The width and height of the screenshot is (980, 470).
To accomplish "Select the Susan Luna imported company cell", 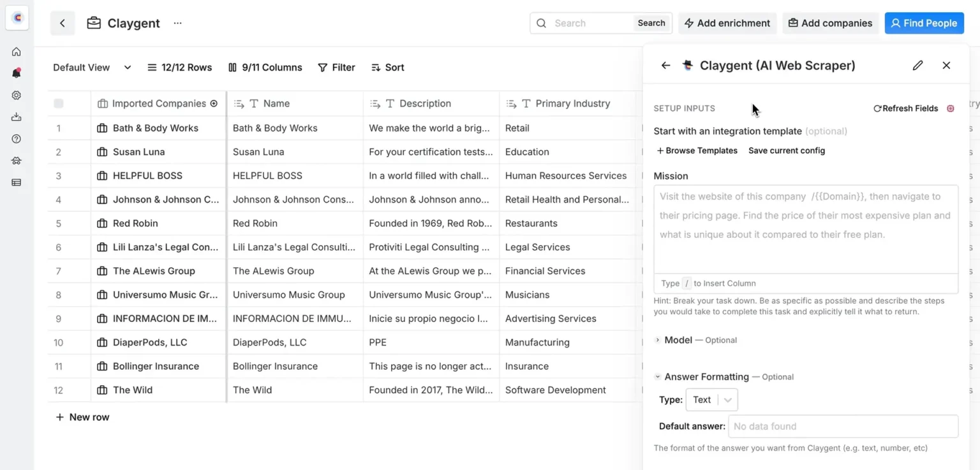I will [x=158, y=152].
